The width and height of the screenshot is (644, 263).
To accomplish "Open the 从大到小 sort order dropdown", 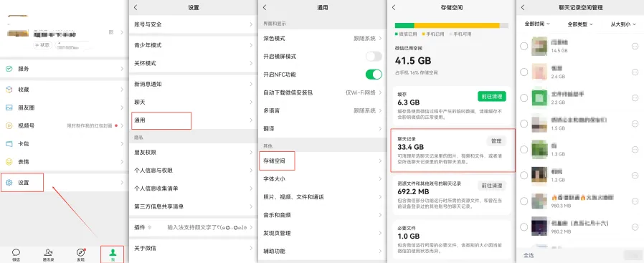I will click(x=622, y=24).
